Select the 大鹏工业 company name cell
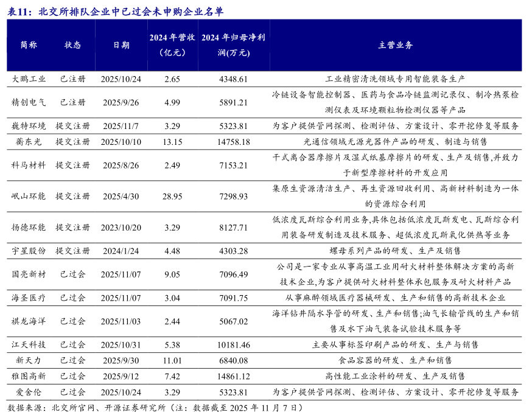Image resolution: width=532 pixels, height=412 pixels. [29, 79]
